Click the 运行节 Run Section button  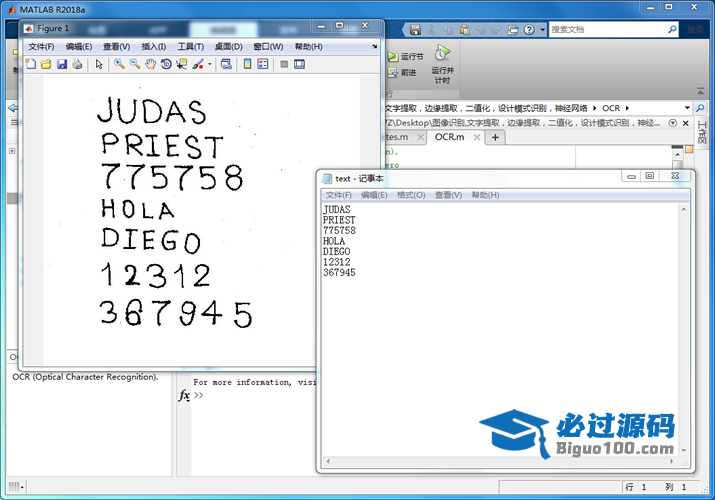click(x=405, y=57)
